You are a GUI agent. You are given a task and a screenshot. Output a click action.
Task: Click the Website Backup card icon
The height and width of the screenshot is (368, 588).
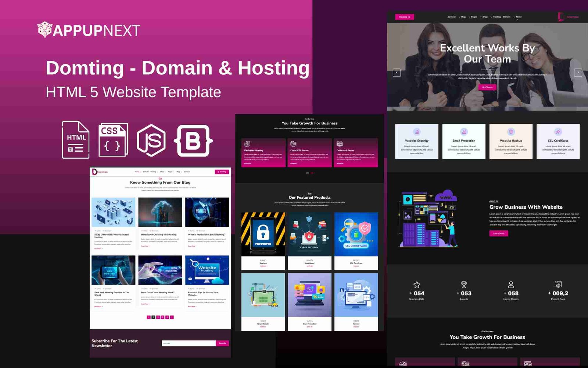pos(511,132)
